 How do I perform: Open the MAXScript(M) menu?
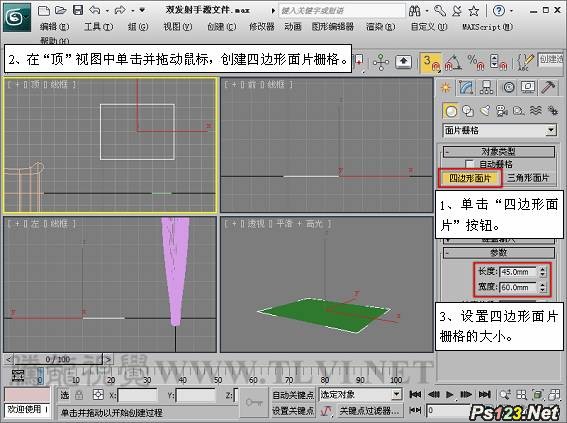click(487, 26)
